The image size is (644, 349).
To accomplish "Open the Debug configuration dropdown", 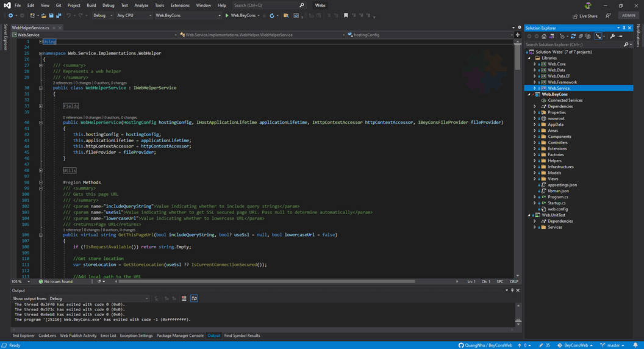I will 102,16.
